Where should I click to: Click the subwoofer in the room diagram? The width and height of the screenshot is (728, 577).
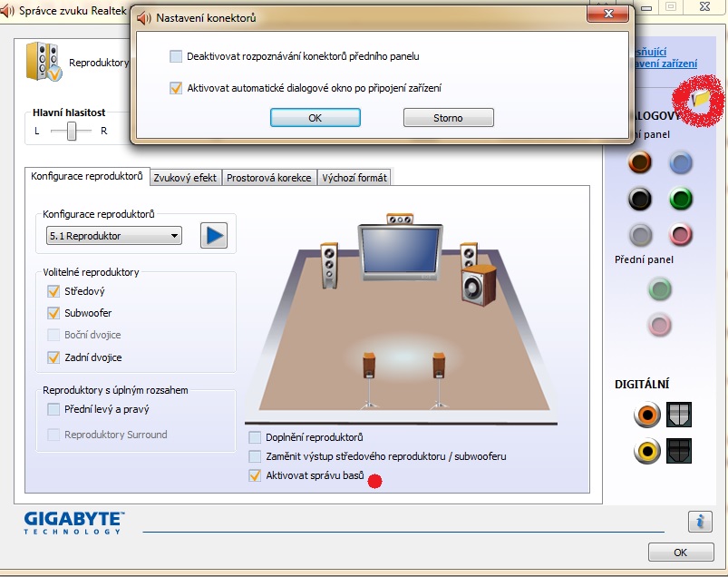point(479,286)
